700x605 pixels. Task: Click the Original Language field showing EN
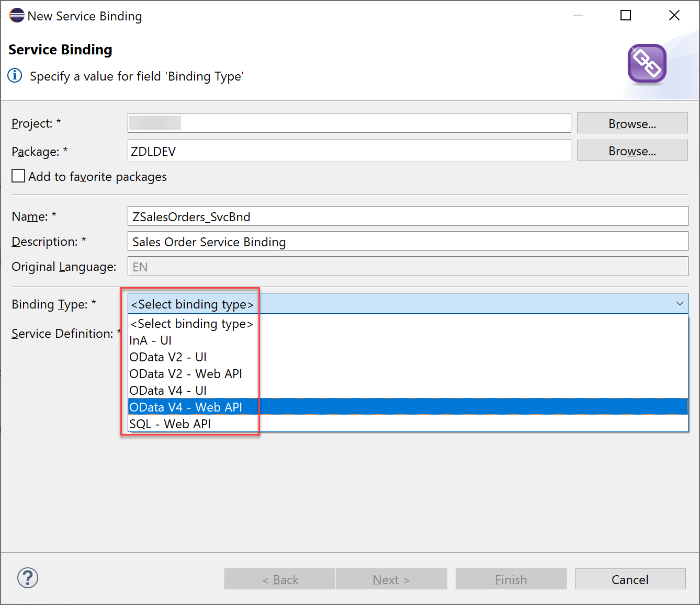point(408,267)
